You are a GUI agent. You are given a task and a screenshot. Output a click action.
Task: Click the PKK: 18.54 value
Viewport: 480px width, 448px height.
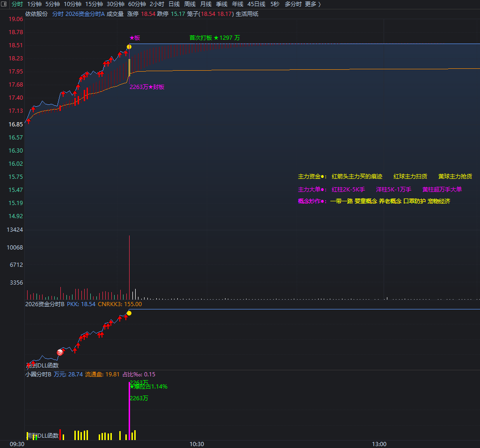coord(81,304)
